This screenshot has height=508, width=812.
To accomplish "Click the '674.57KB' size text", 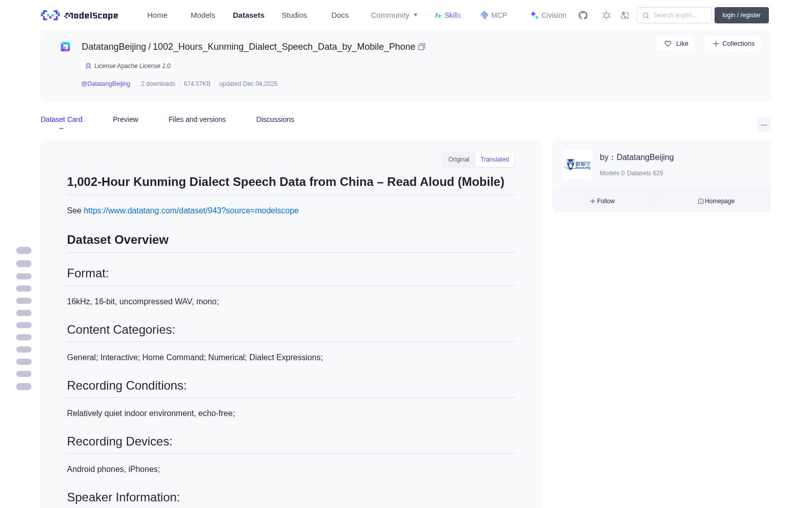I will pyautogui.click(x=197, y=84).
